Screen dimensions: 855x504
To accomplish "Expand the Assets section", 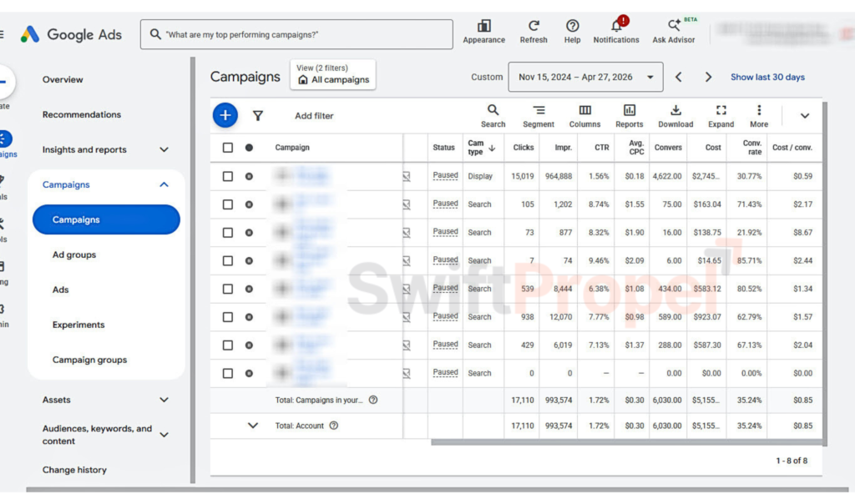I will click(164, 400).
